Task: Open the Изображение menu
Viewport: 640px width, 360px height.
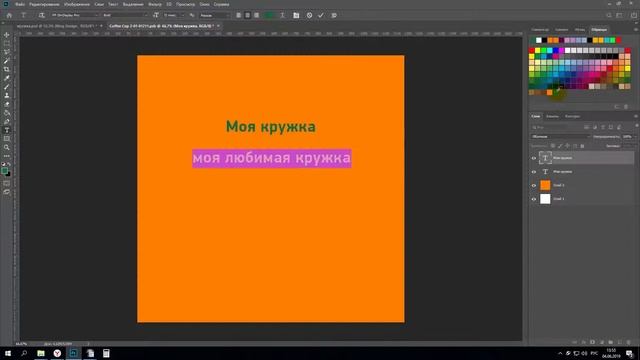Action: tap(77, 4)
